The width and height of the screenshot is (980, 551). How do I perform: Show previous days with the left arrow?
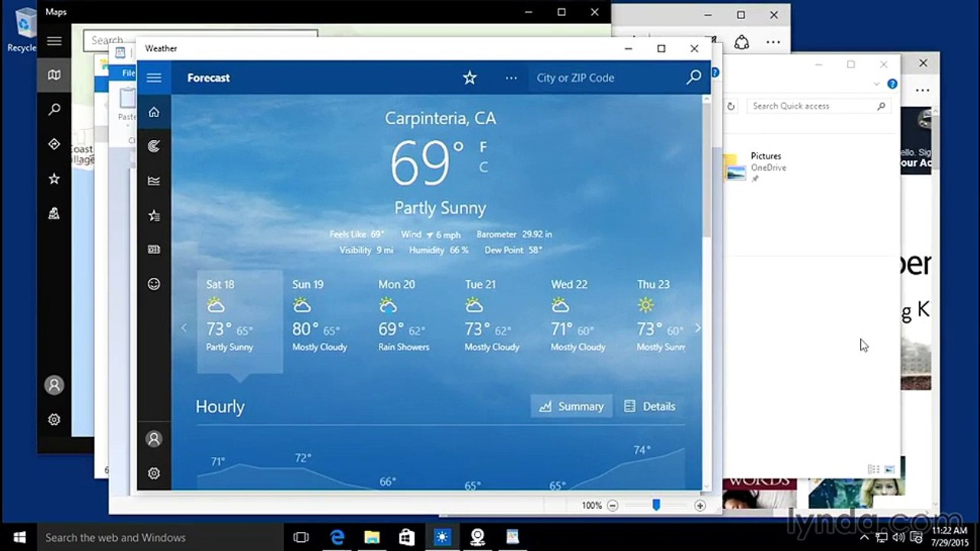[x=184, y=328]
